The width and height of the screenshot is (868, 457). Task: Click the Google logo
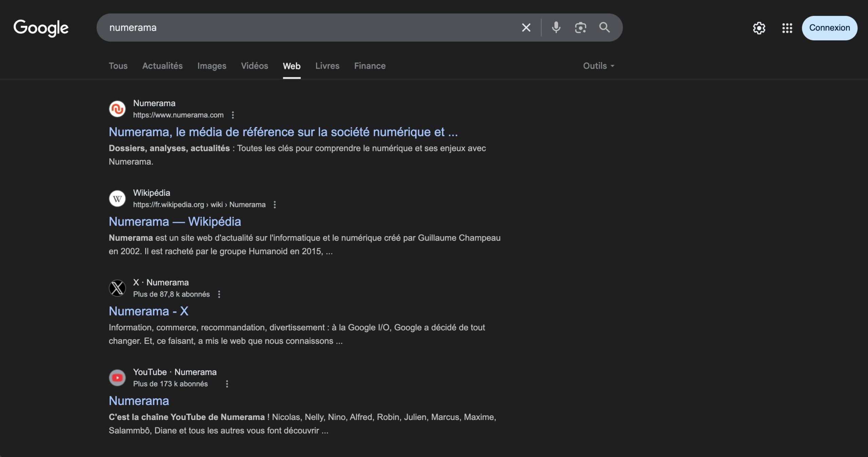click(x=41, y=28)
